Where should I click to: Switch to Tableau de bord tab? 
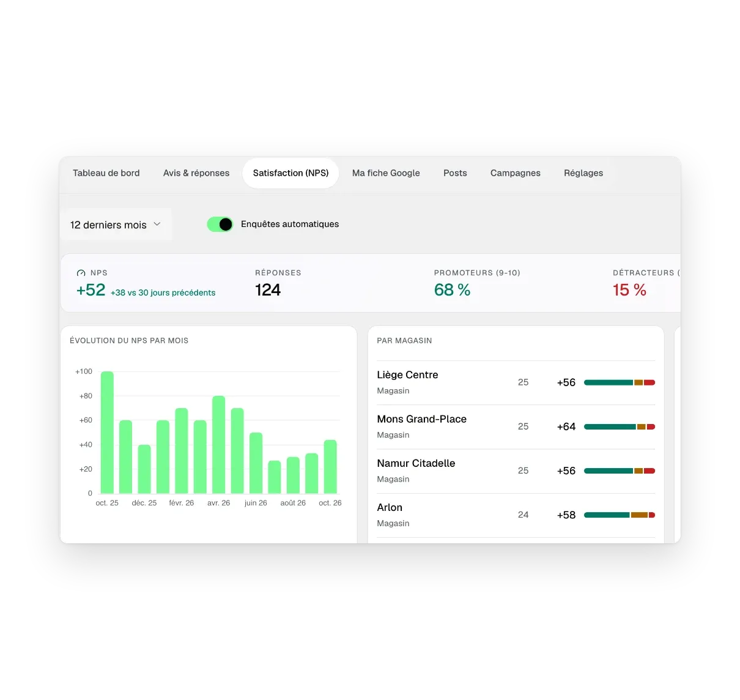[x=106, y=173]
